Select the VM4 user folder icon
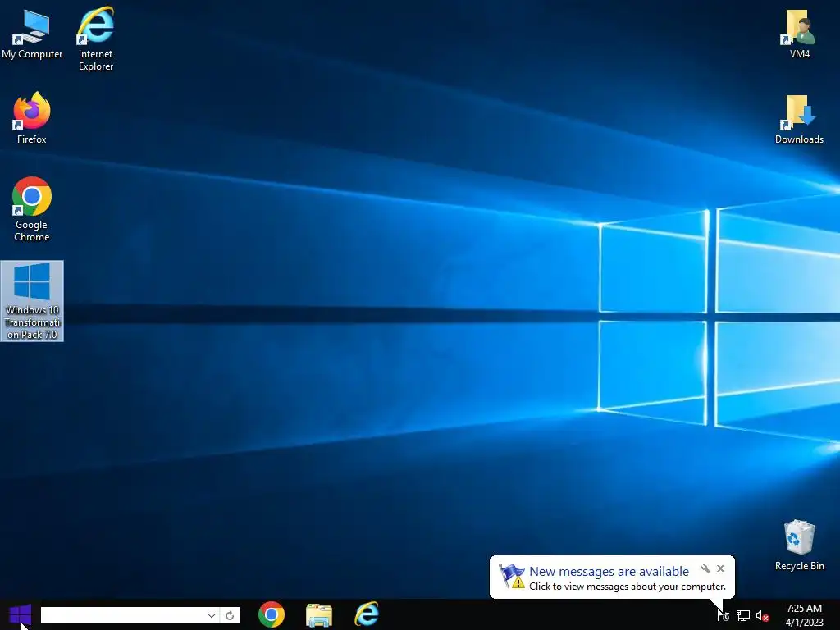This screenshot has height=630, width=840. point(799,34)
